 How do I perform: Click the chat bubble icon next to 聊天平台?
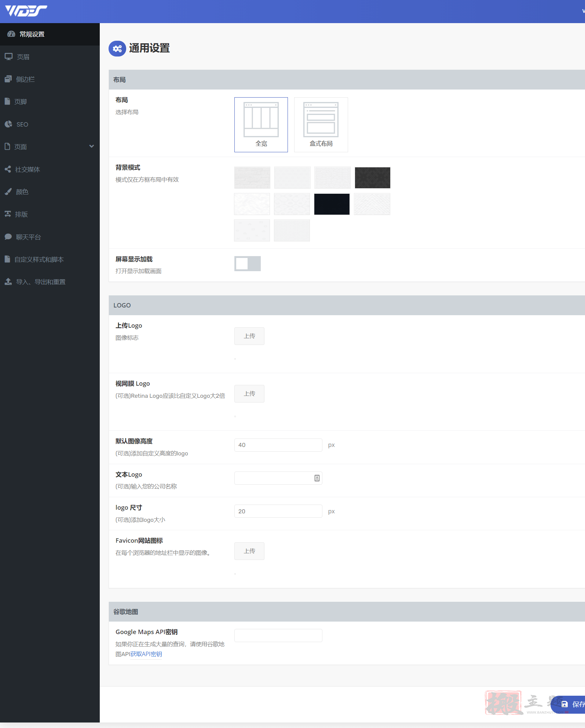pos(8,237)
